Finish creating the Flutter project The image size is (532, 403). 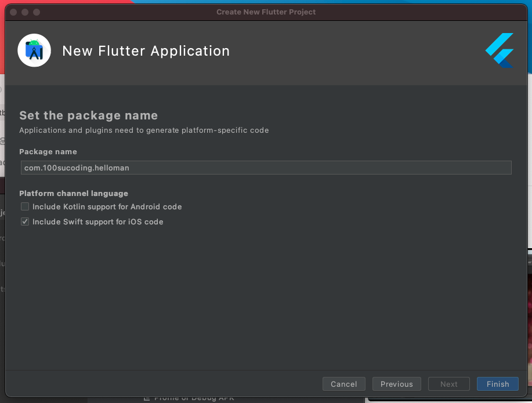coord(498,384)
